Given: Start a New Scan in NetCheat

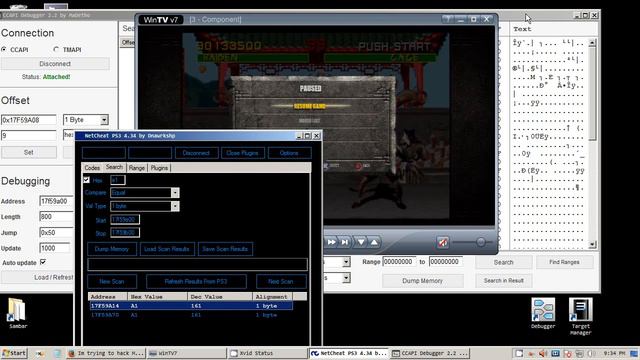Looking at the screenshot, I should 112,281.
